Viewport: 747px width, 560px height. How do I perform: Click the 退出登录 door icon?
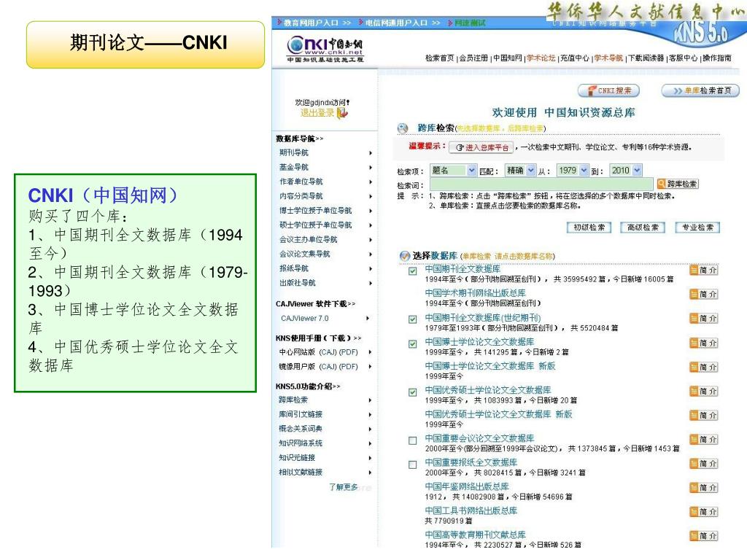(343, 113)
